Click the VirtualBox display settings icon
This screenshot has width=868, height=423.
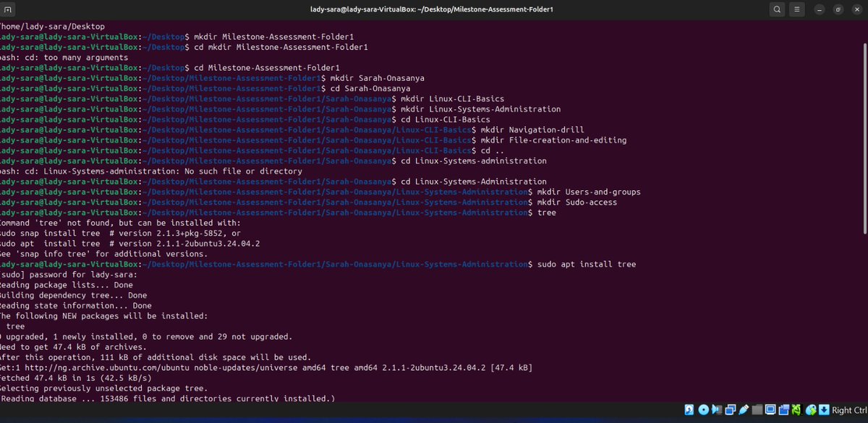click(x=770, y=410)
